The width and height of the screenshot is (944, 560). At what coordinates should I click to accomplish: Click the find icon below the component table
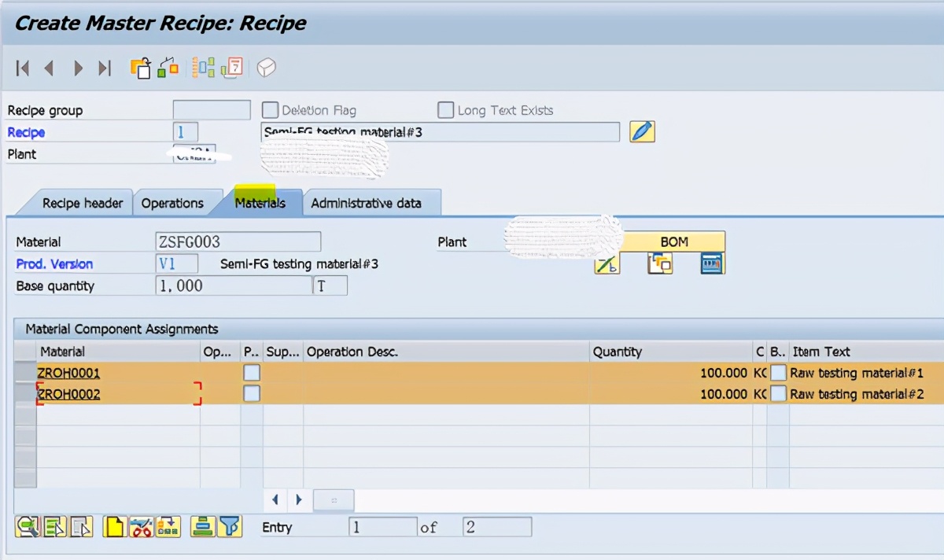[28, 527]
